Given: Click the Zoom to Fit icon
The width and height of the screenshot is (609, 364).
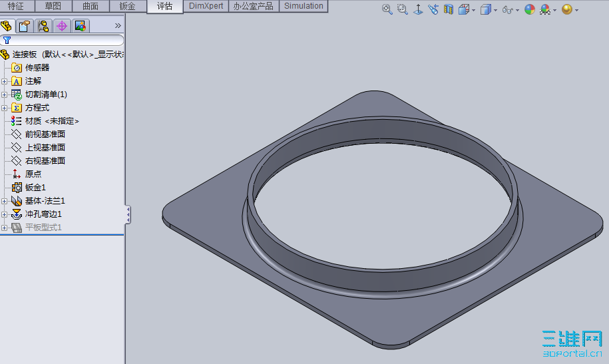Looking at the screenshot, I should pyautogui.click(x=387, y=9).
